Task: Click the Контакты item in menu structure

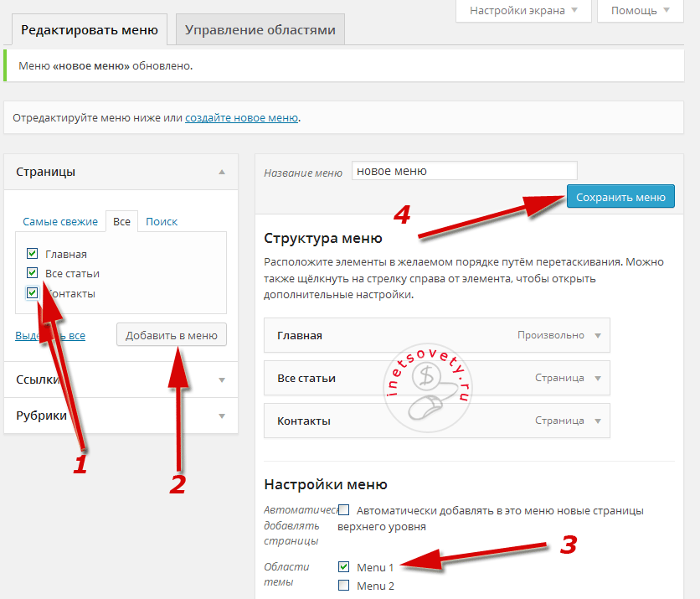Action: (436, 421)
